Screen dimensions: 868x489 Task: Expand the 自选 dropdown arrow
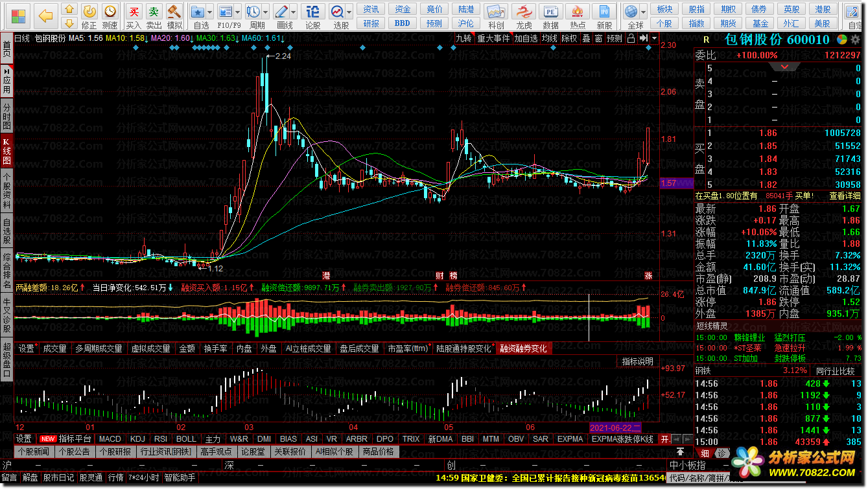coord(211,12)
